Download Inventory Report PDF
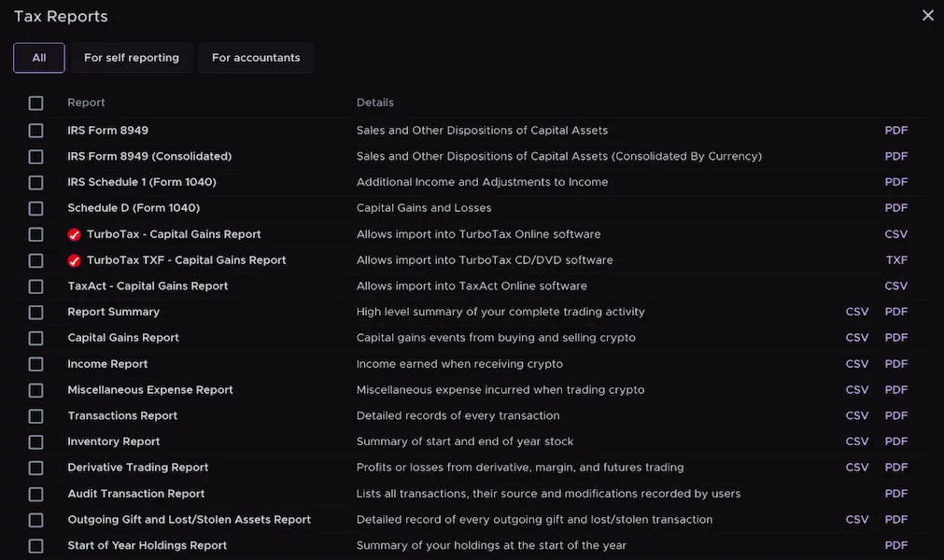The image size is (944, 560). coord(895,441)
